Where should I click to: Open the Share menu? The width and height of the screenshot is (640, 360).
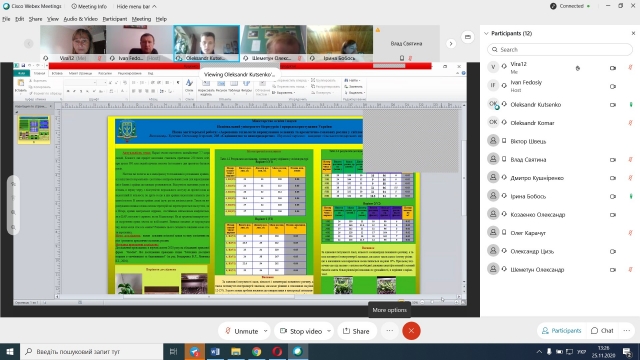click(36, 19)
